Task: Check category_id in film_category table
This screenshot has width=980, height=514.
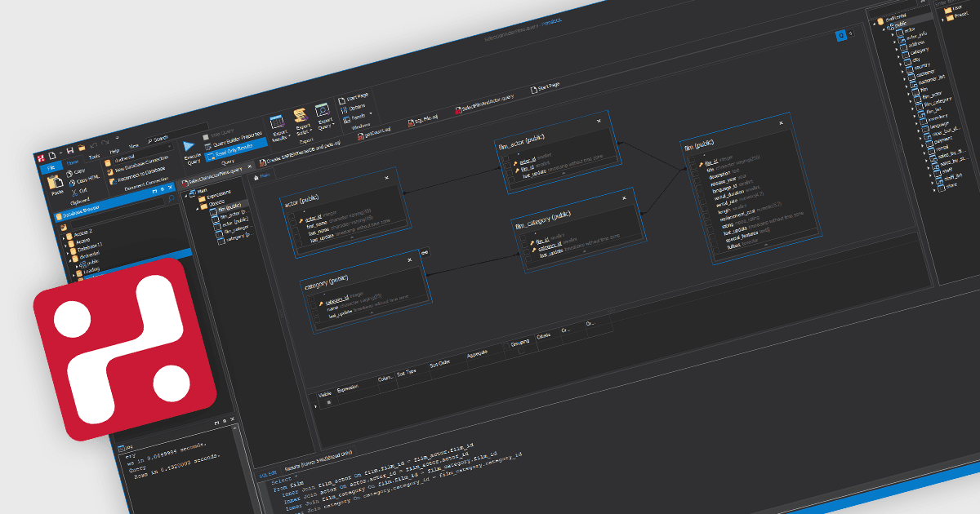Action: coord(527,252)
